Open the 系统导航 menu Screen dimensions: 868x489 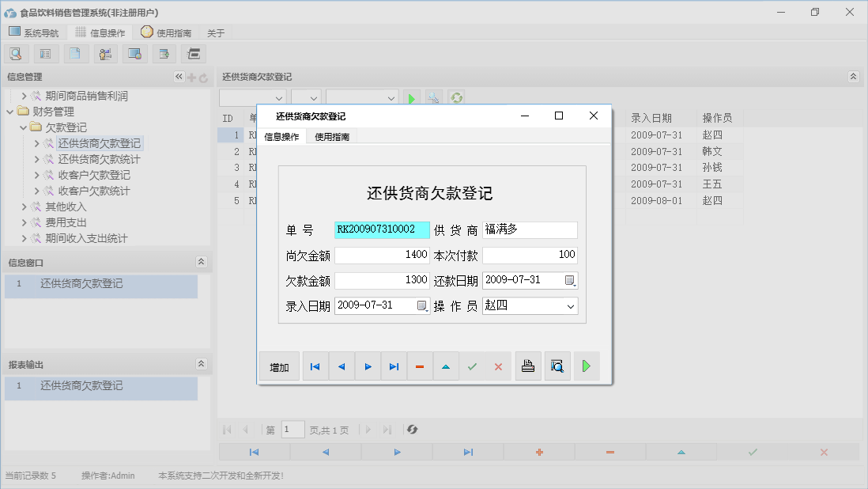34,32
